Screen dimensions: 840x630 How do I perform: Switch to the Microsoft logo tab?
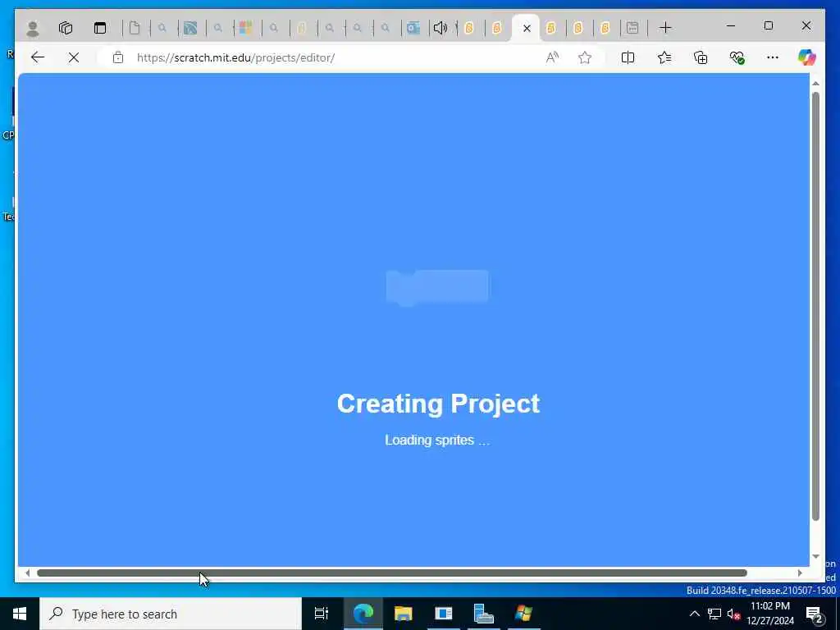[x=246, y=28]
